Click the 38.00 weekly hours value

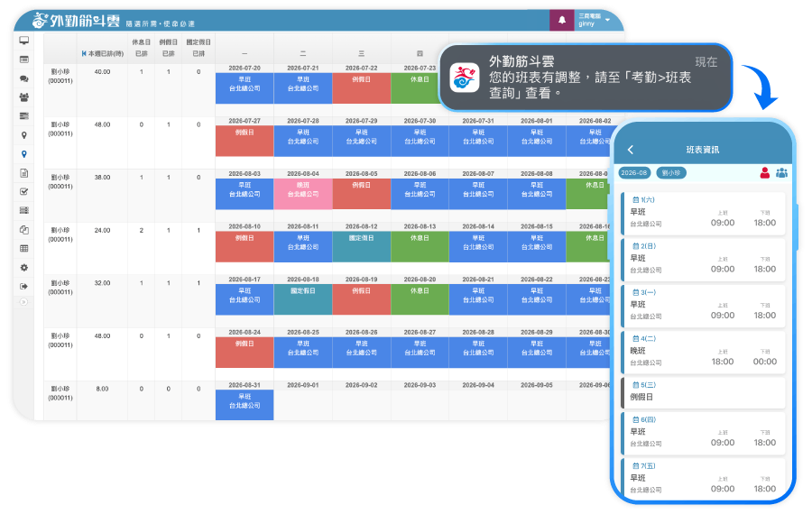click(x=102, y=178)
